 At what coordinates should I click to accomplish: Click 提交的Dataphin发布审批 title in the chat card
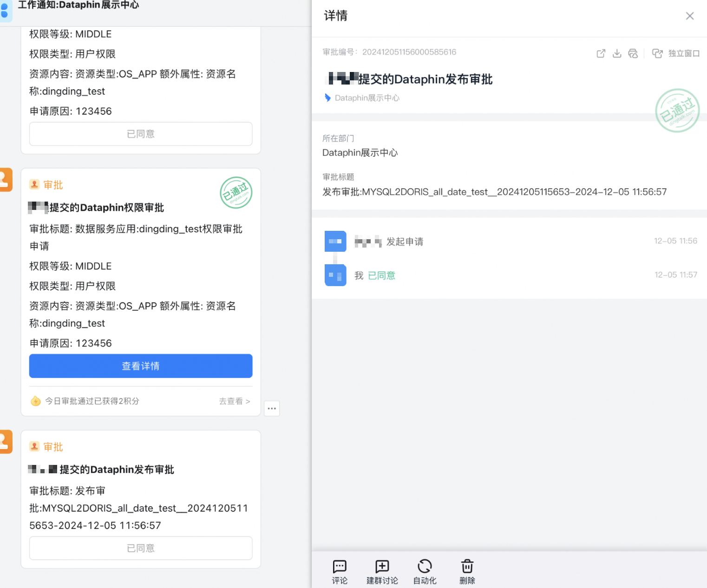(x=117, y=470)
